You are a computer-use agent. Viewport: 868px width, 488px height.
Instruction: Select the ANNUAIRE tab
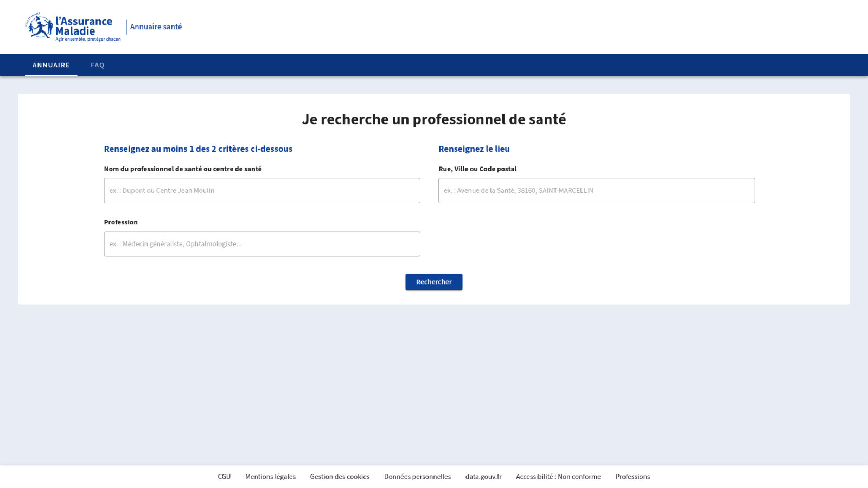click(x=51, y=65)
